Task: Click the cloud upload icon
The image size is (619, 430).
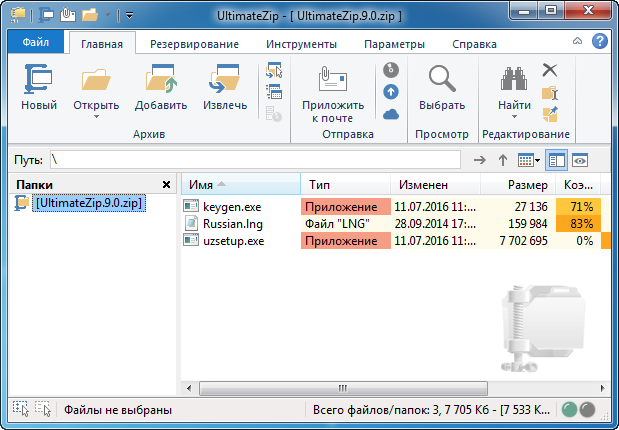Action: coord(391,113)
